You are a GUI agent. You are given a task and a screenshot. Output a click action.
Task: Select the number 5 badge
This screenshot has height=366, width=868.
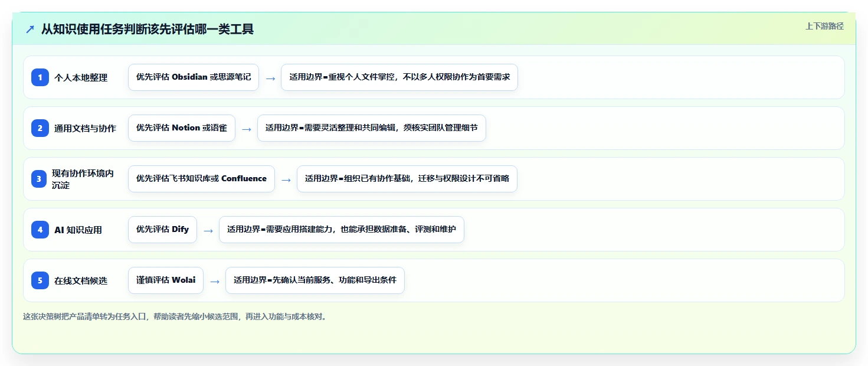tap(40, 280)
